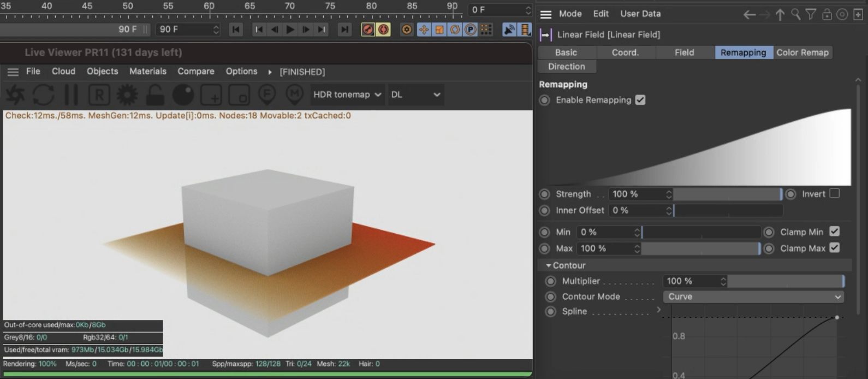Screen dimensions: 868x379
Task: Enable the Invert checkbox
Action: point(834,193)
